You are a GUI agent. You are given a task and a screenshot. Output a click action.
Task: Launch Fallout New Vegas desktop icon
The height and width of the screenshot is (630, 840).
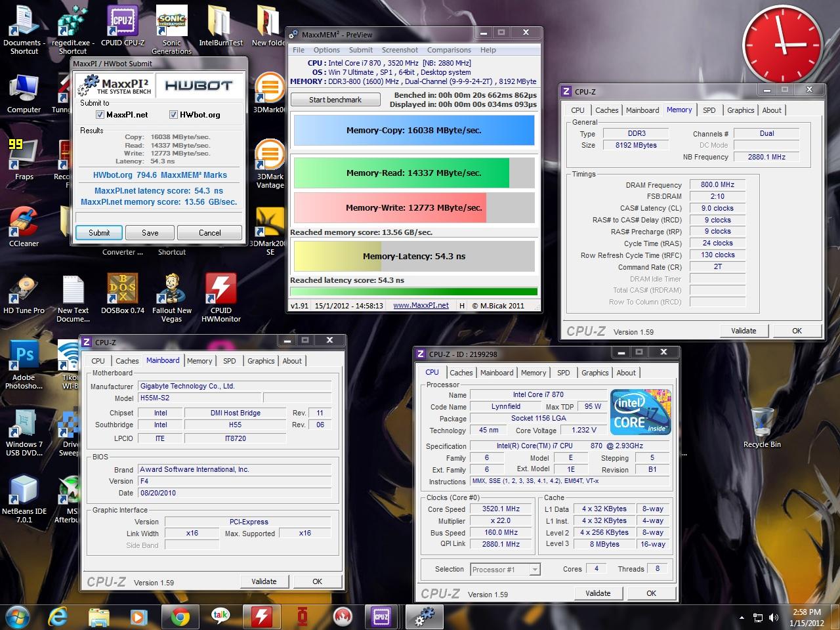coord(172,299)
